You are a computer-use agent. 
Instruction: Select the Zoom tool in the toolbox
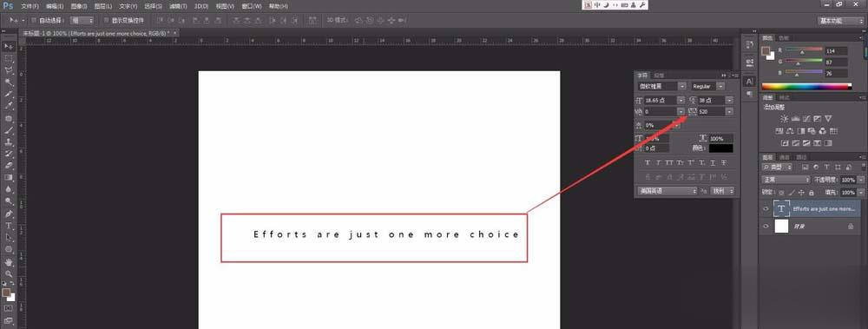pos(9,273)
